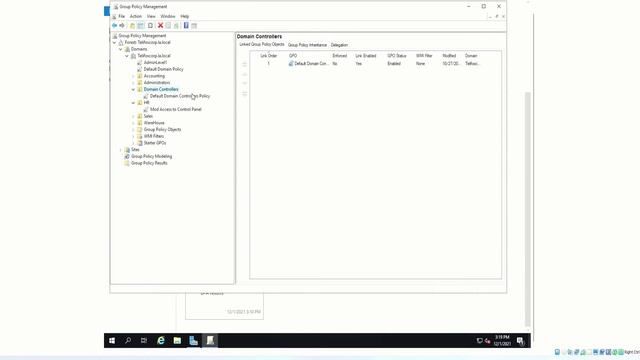Click the Forward arrow in the toolbar
This screenshot has width=640, height=360.
(x=122, y=25)
